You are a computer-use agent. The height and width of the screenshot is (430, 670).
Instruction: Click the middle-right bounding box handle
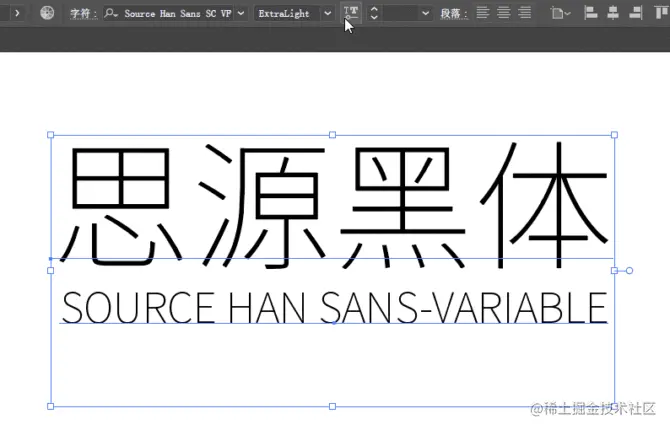tap(614, 271)
